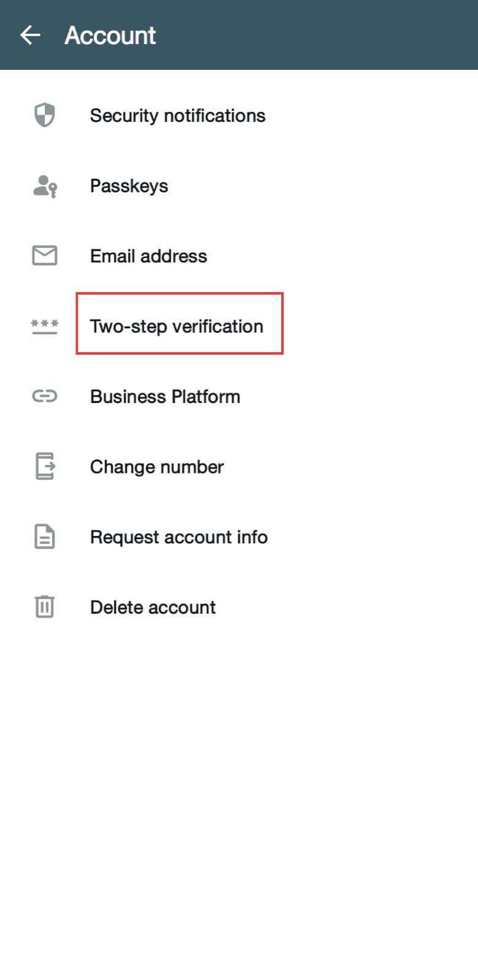Click the Email address envelope icon
Screen dimensions: 478x980
tap(45, 255)
